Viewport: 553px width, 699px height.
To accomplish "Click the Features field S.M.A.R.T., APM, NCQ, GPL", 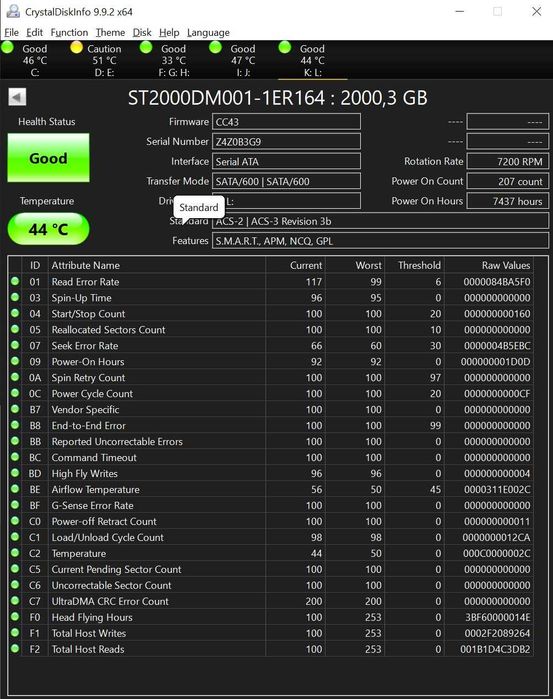I will pos(380,241).
